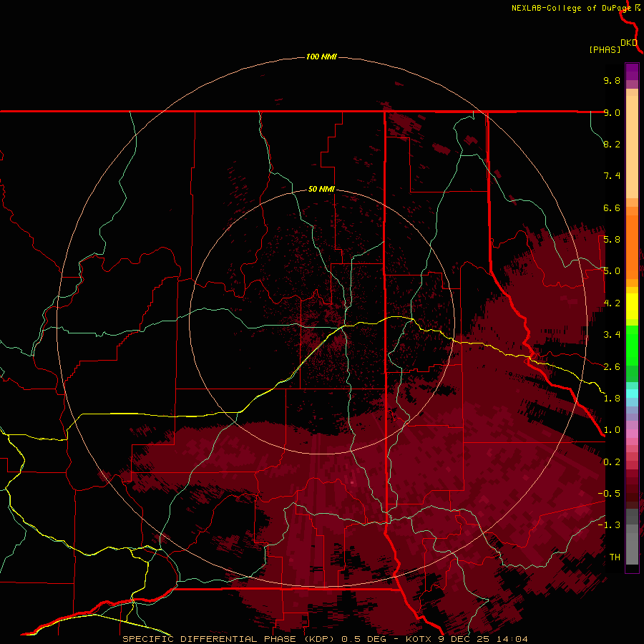
Task: Click the 4.2 legend value
Action: (612, 303)
